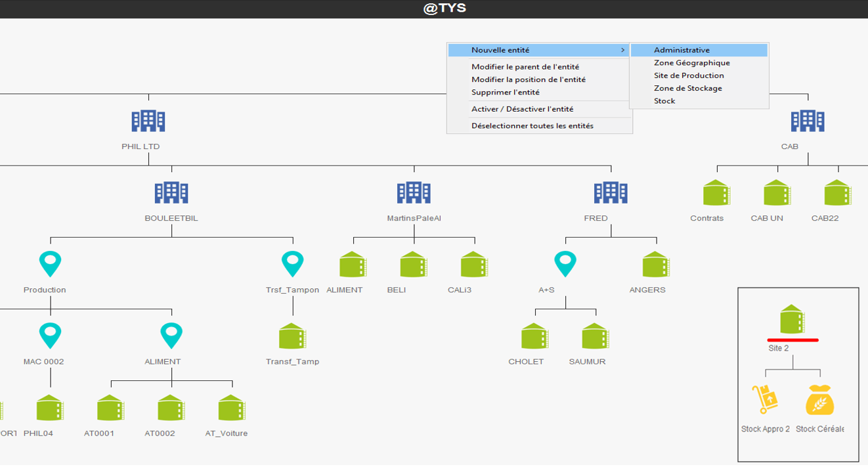This screenshot has width=868, height=467.
Task: Select the MartinsPaleAl building icon
Action: 414,192
